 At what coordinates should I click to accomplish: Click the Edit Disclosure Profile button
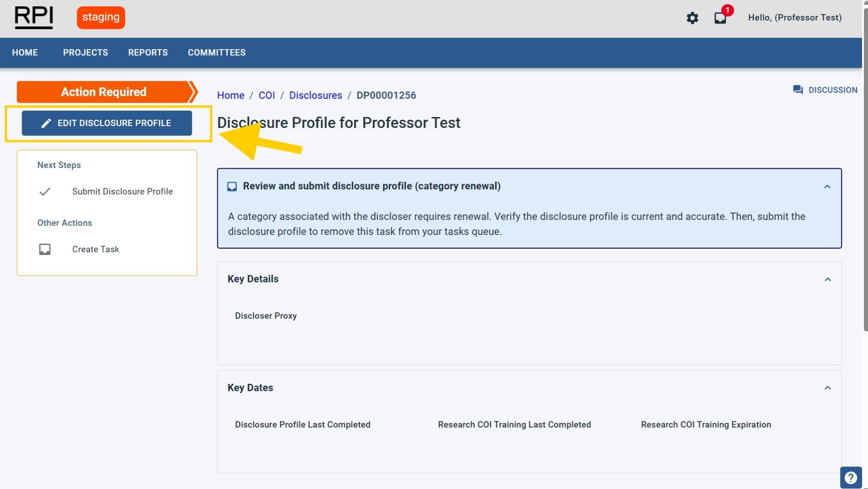coord(106,123)
